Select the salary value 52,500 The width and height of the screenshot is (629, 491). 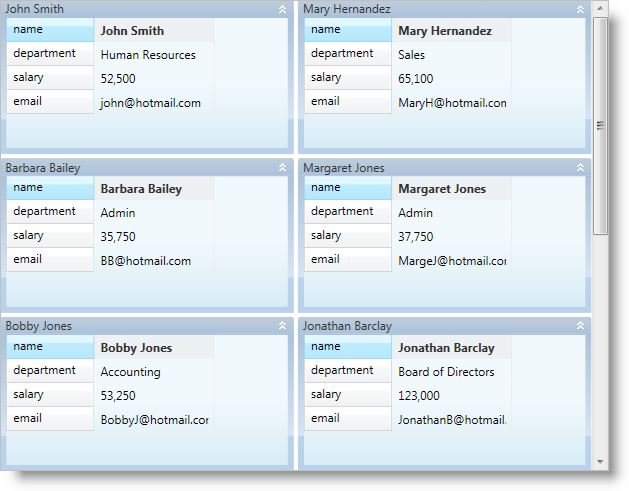[119, 79]
